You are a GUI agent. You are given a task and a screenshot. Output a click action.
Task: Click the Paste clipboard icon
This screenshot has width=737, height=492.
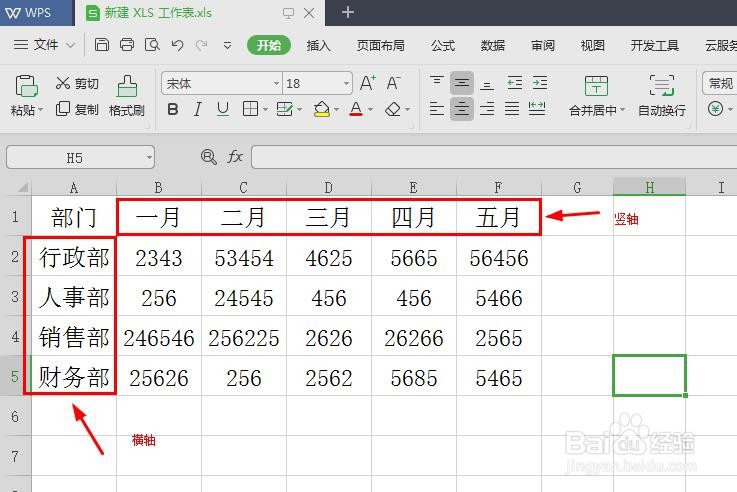point(26,86)
